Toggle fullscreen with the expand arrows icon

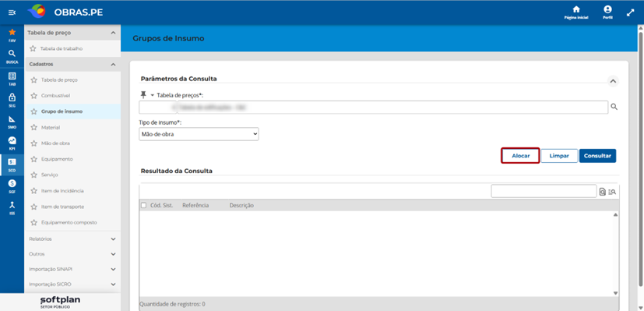(x=631, y=12)
